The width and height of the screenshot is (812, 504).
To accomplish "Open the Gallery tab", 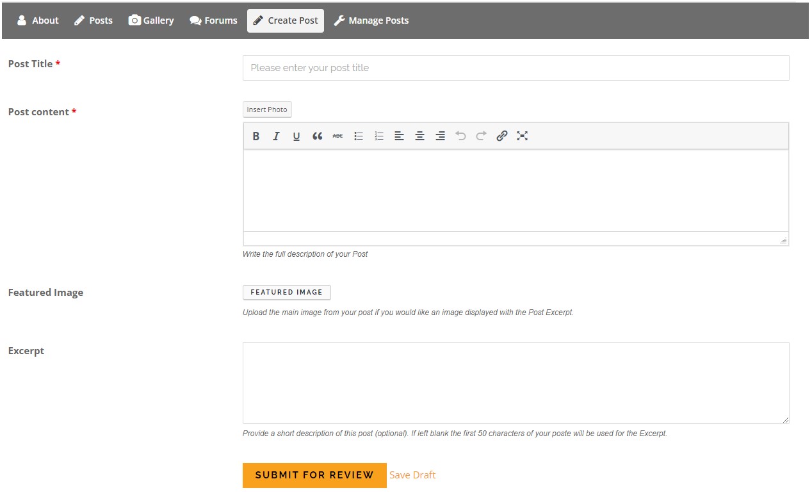I will (151, 20).
